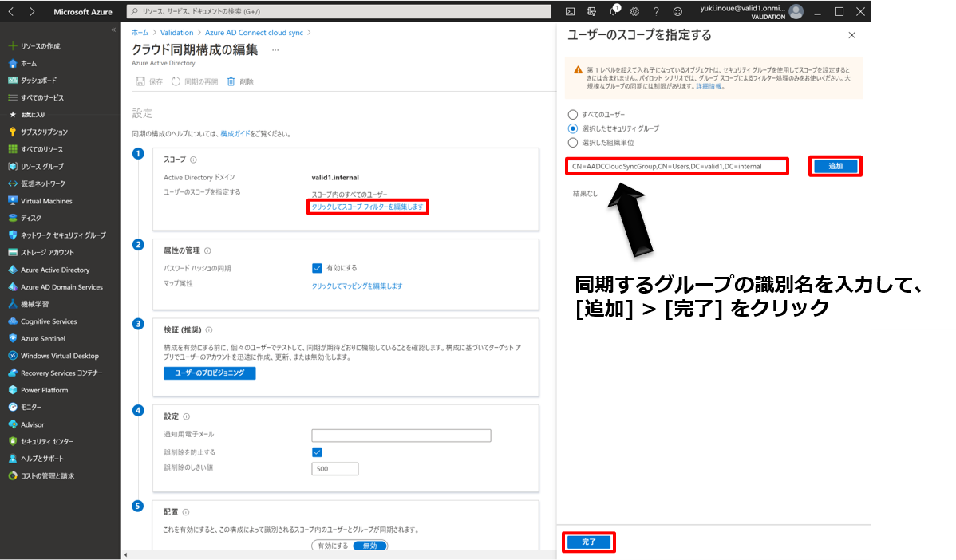The width and height of the screenshot is (956, 560).
Task: Select 選択したセキュリティ グループ radio button
Action: 572,128
